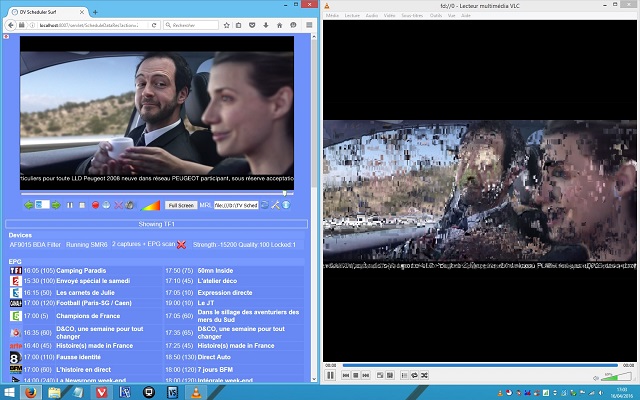Click green next channel arrow
The width and height of the screenshot is (640, 400).
point(55,205)
